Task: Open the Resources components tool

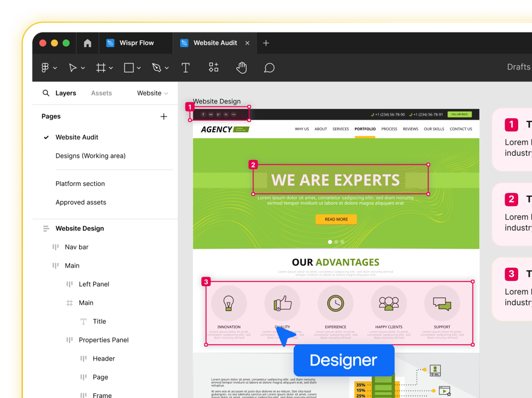Action: tap(213, 67)
